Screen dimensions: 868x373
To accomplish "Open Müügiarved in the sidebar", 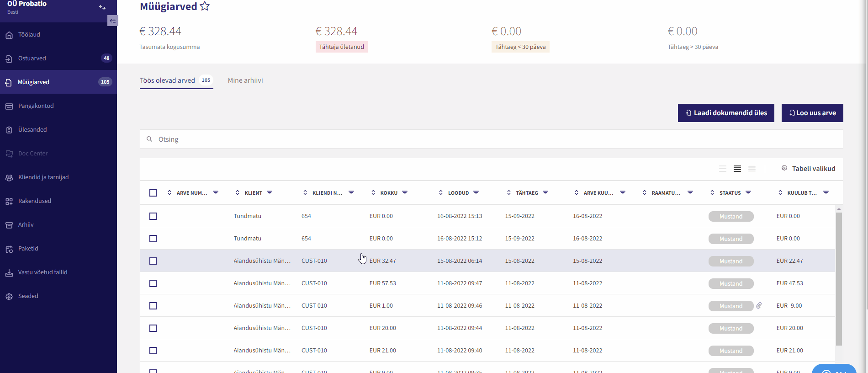I will 58,82.
